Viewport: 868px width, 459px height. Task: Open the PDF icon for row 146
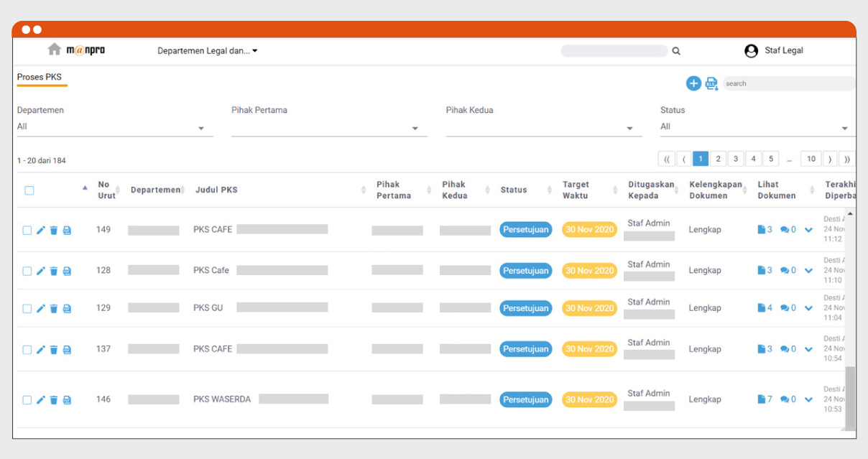[x=67, y=400]
